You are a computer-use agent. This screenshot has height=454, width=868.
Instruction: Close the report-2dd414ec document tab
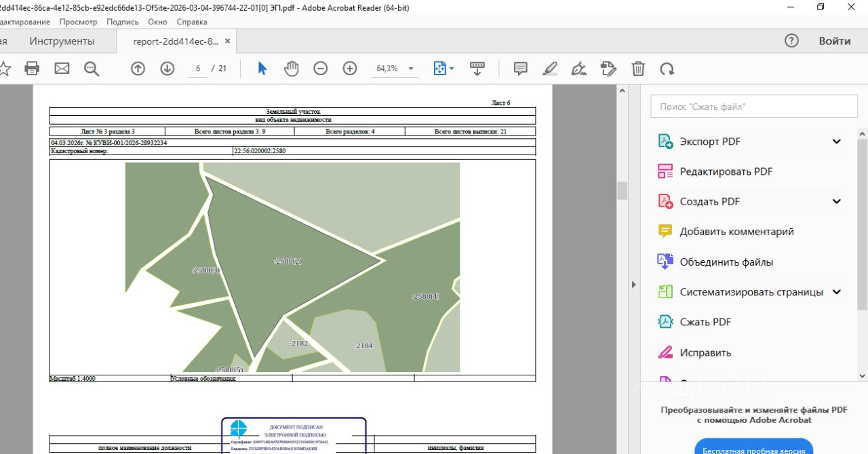228,41
